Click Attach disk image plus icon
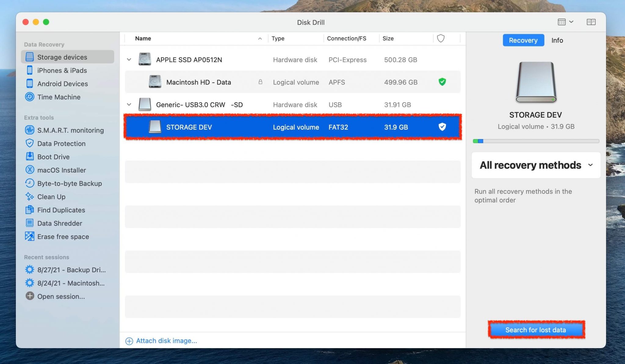The image size is (625, 364). [x=129, y=341]
